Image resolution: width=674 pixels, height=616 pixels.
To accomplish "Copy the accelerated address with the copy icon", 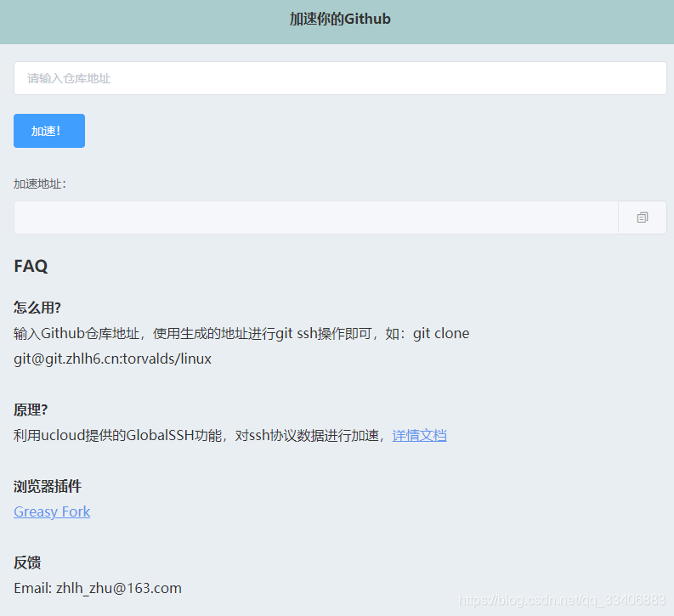I will coord(643,218).
